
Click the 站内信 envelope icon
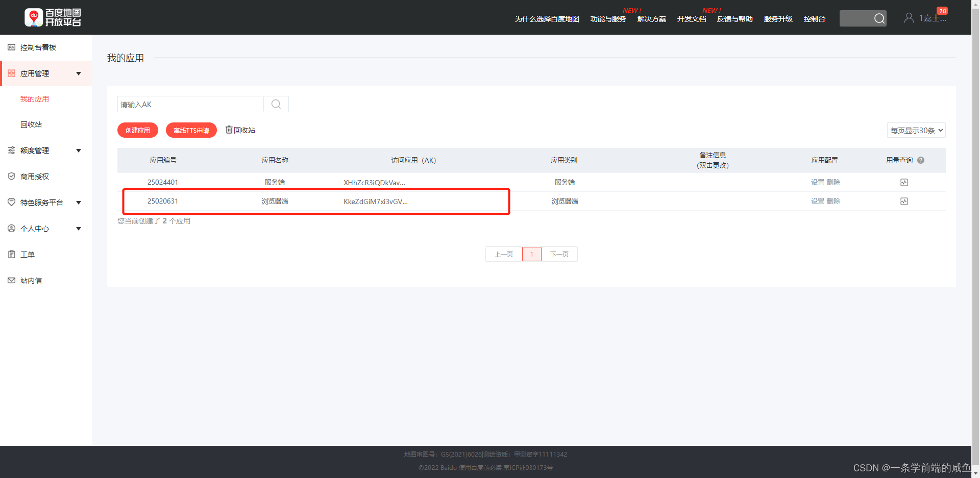(11, 281)
